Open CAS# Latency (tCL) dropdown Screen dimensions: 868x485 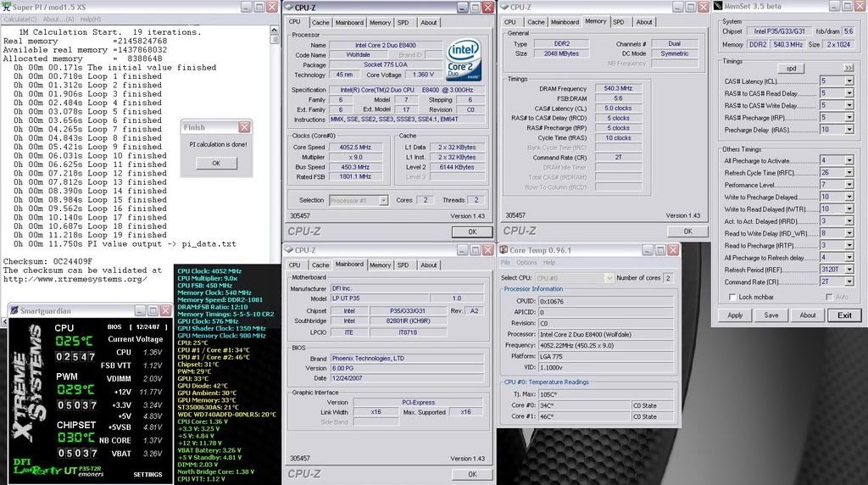pyautogui.click(x=849, y=81)
